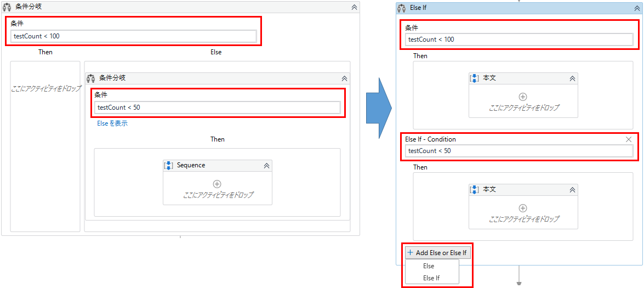
Task: Click the nested 条件分岐 scales icon
Action: point(91,78)
